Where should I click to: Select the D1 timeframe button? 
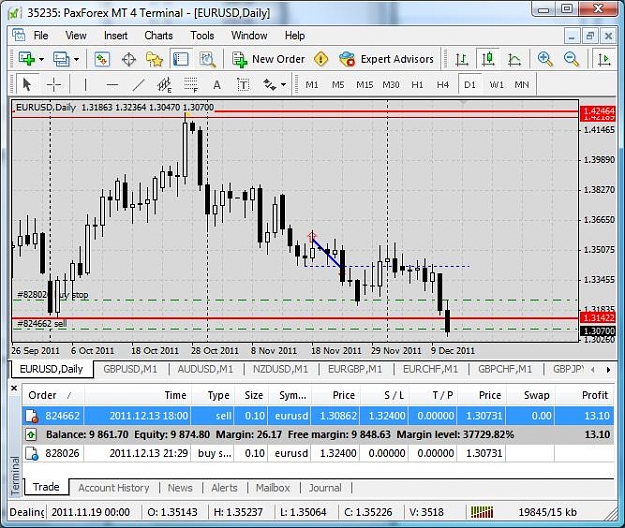tap(470, 84)
